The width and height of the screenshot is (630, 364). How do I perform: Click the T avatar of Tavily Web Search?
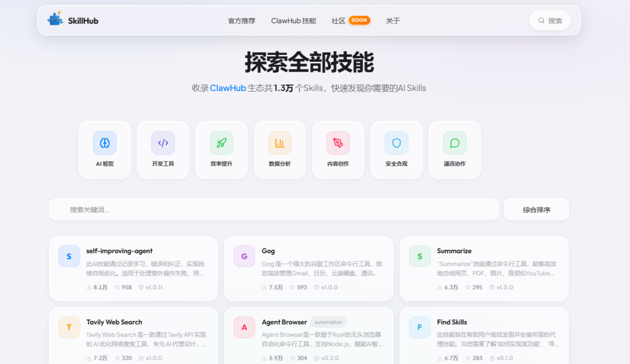tap(69, 327)
